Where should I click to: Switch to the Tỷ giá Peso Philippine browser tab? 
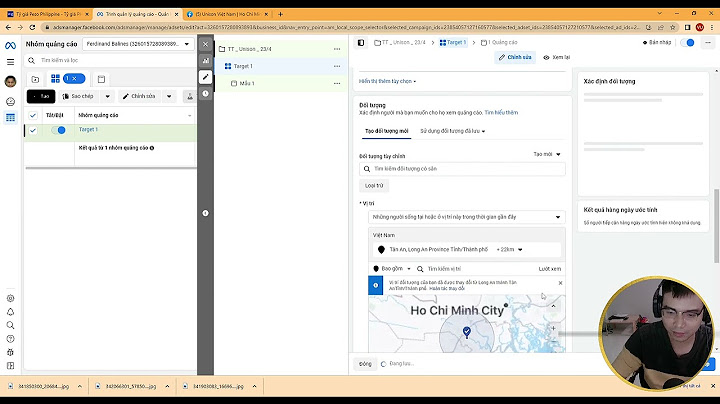(47, 14)
